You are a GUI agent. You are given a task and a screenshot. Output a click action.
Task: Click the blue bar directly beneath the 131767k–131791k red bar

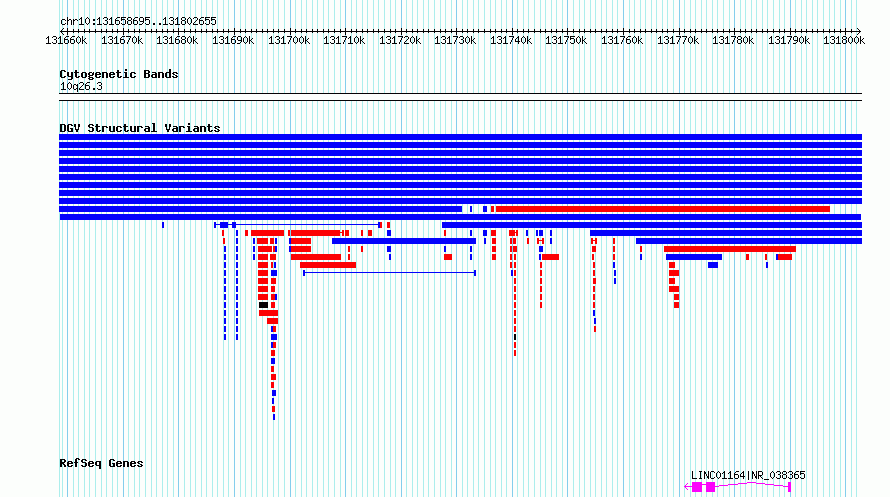click(x=694, y=257)
